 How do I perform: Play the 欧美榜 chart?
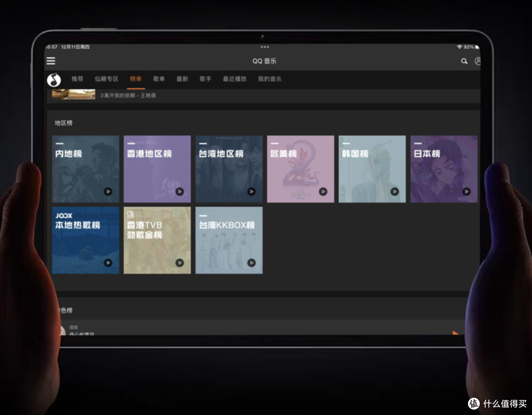pyautogui.click(x=323, y=192)
